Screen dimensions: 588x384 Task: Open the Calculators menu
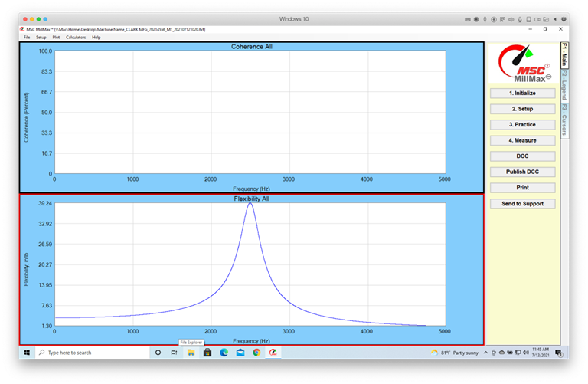point(76,37)
